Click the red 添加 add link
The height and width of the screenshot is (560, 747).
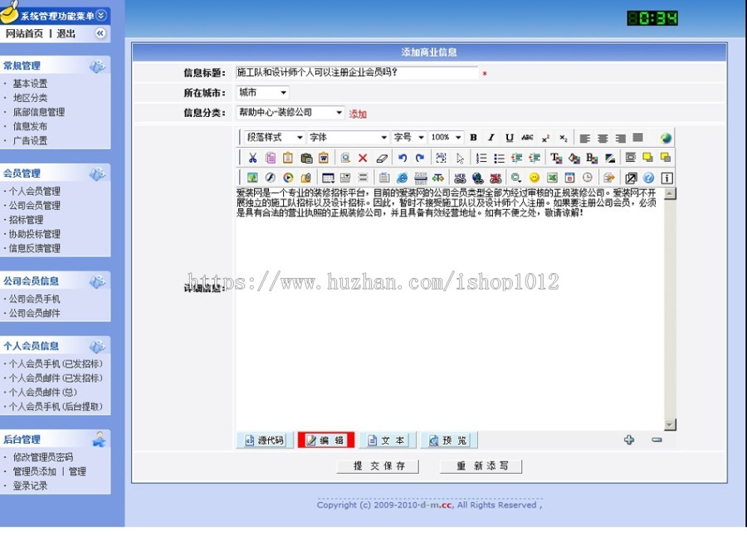(358, 113)
